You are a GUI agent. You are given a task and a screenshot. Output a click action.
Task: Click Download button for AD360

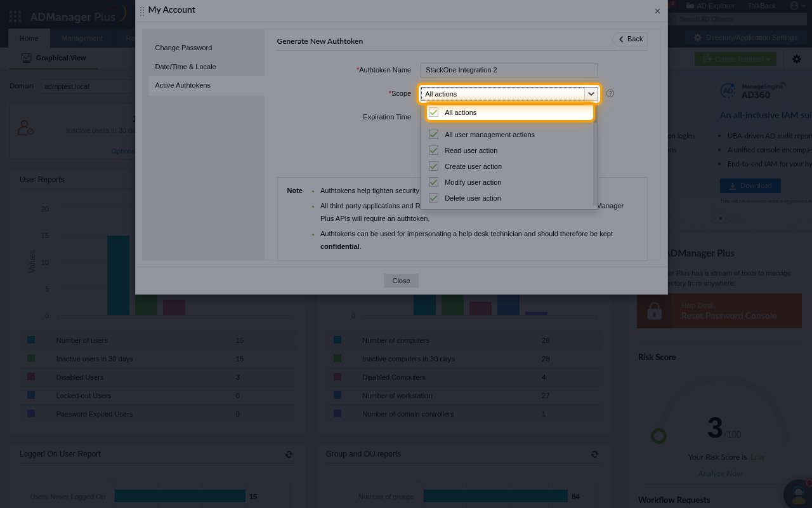[750, 185]
